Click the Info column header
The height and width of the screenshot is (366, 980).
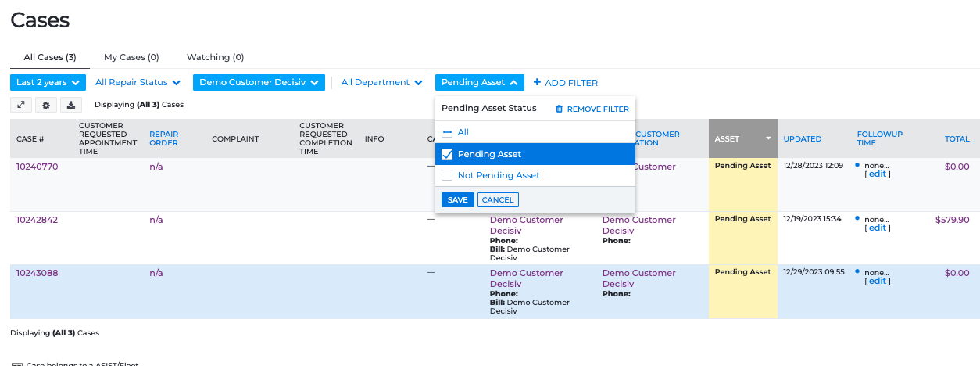(x=374, y=138)
